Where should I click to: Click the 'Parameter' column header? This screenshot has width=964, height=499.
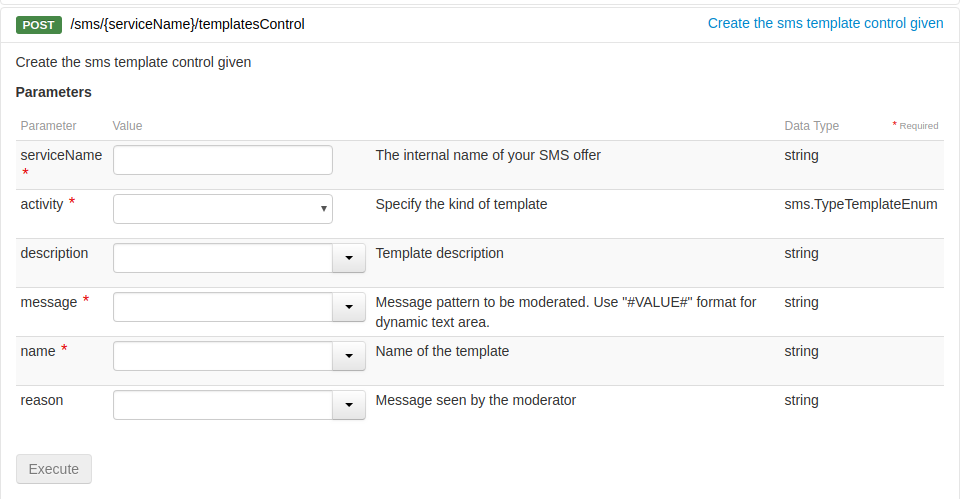pyautogui.click(x=48, y=126)
